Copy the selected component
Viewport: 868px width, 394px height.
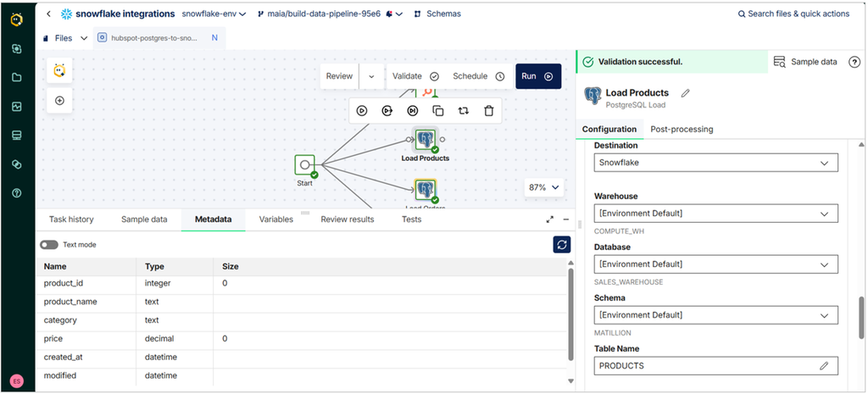[x=438, y=111]
